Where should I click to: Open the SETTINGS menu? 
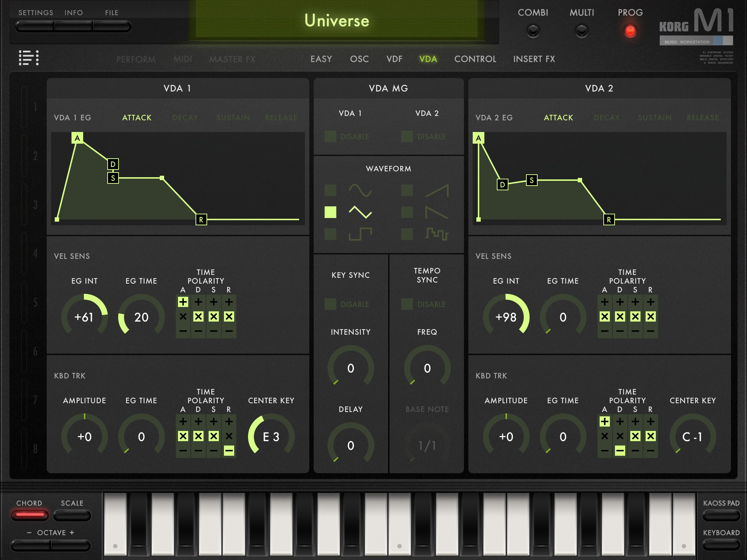(x=35, y=26)
